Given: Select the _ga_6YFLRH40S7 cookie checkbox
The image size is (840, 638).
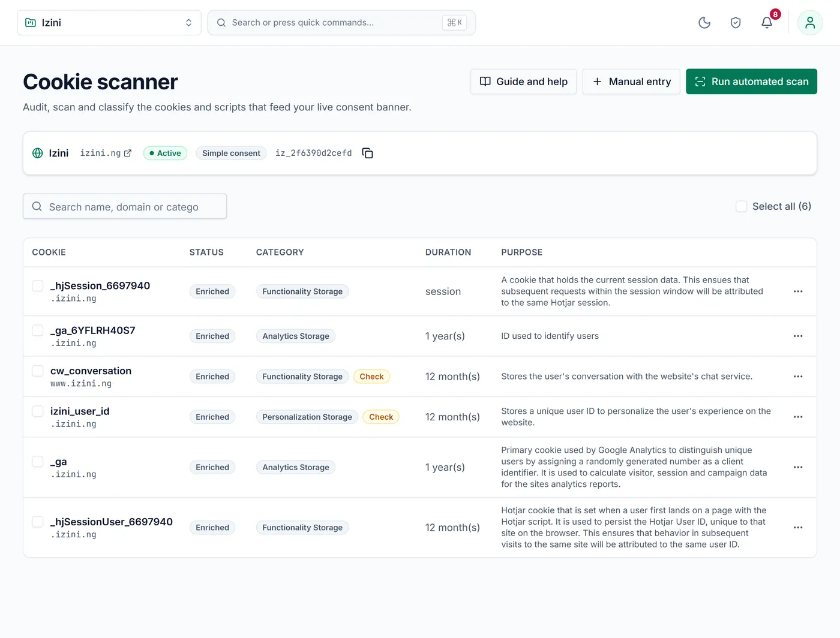Looking at the screenshot, I should click(x=38, y=330).
